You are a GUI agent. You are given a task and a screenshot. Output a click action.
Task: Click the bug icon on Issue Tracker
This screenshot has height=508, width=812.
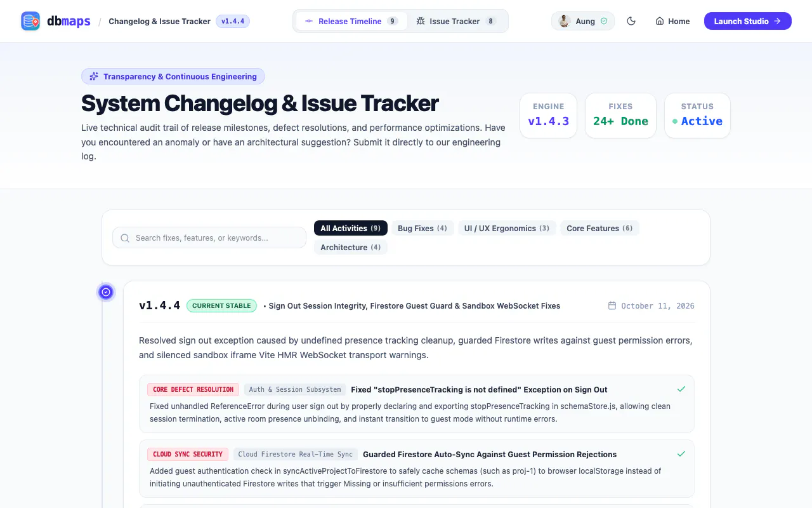click(421, 21)
